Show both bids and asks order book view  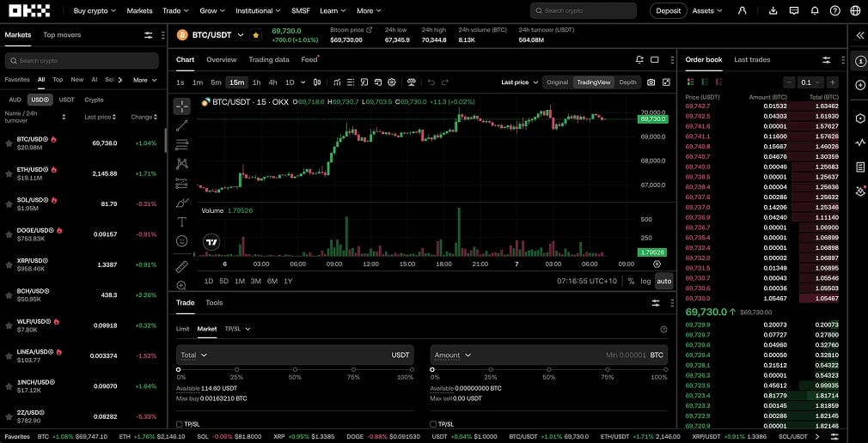click(x=690, y=82)
